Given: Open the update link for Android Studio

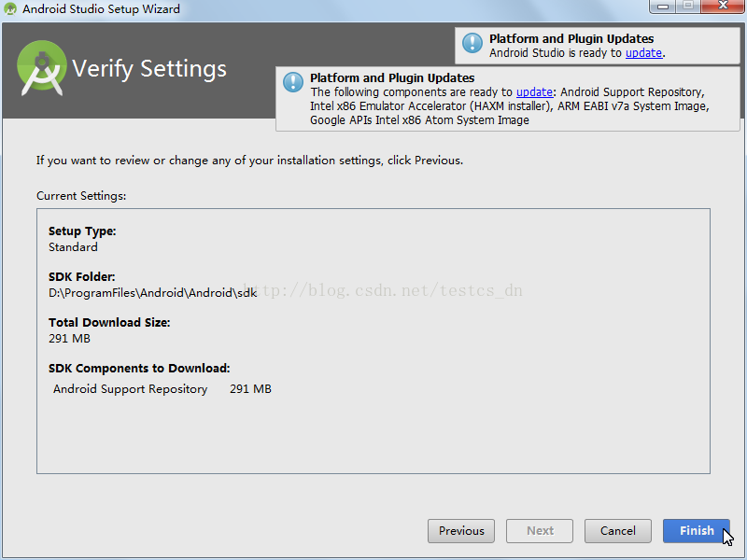Looking at the screenshot, I should point(643,53).
